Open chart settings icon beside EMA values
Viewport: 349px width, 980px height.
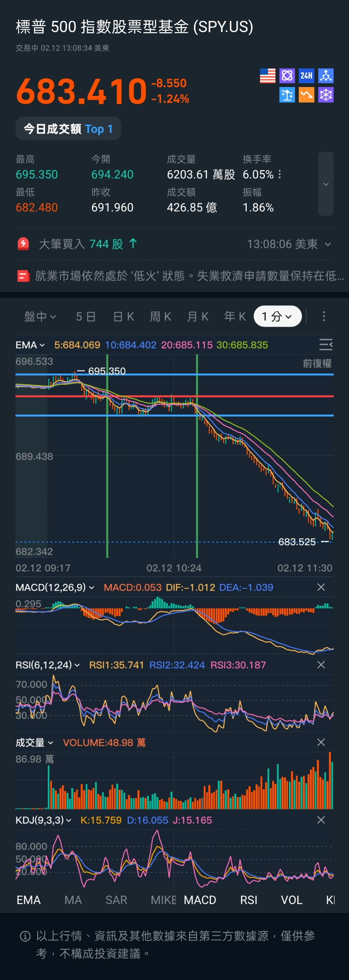[x=325, y=344]
